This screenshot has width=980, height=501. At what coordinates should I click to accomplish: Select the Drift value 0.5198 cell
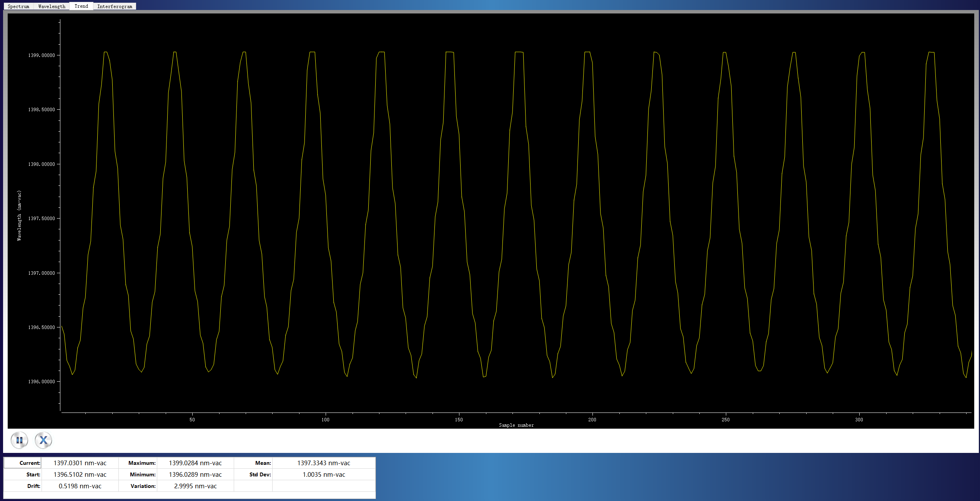click(80, 486)
